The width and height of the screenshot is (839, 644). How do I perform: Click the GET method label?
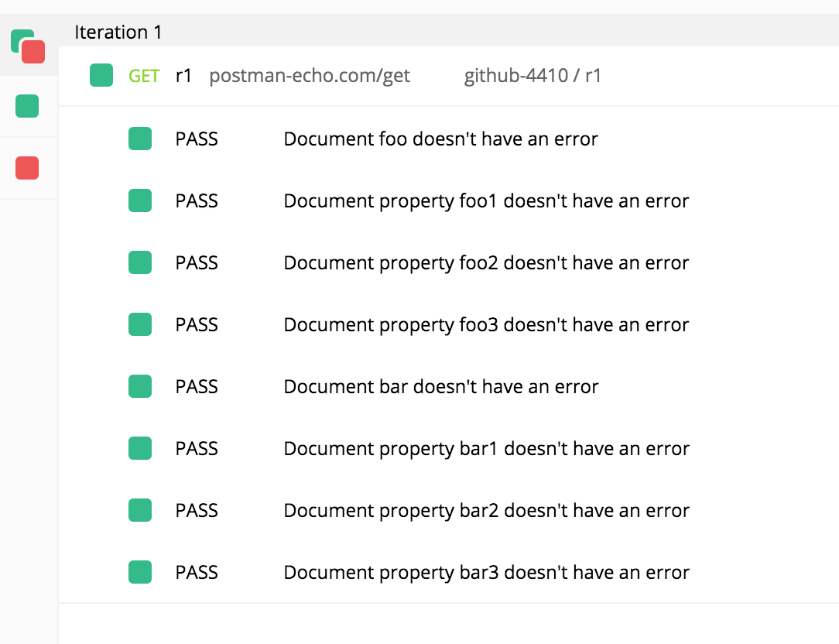143,75
